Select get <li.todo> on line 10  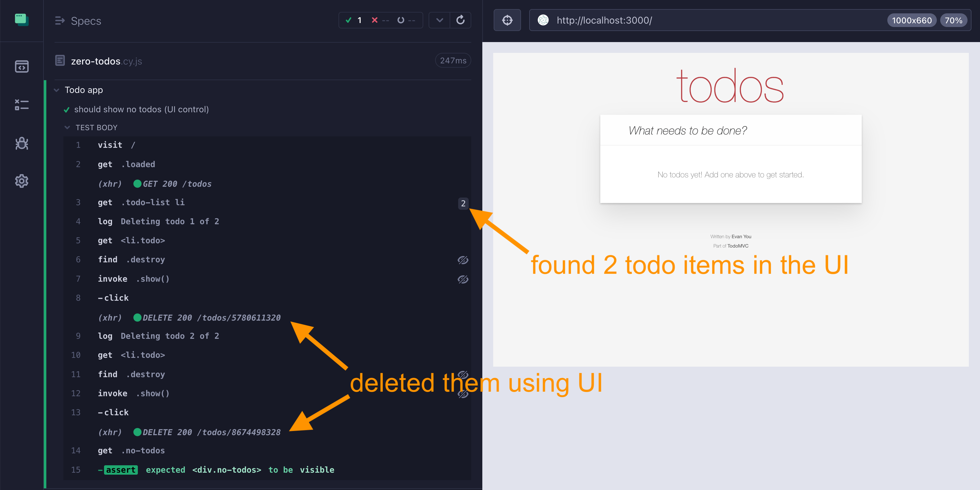pyautogui.click(x=267, y=355)
